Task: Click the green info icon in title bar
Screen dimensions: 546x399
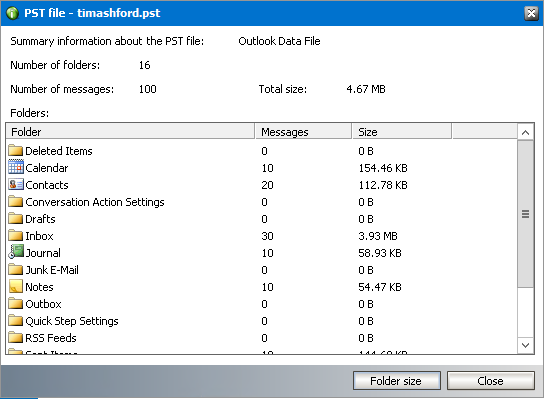Action: point(12,13)
